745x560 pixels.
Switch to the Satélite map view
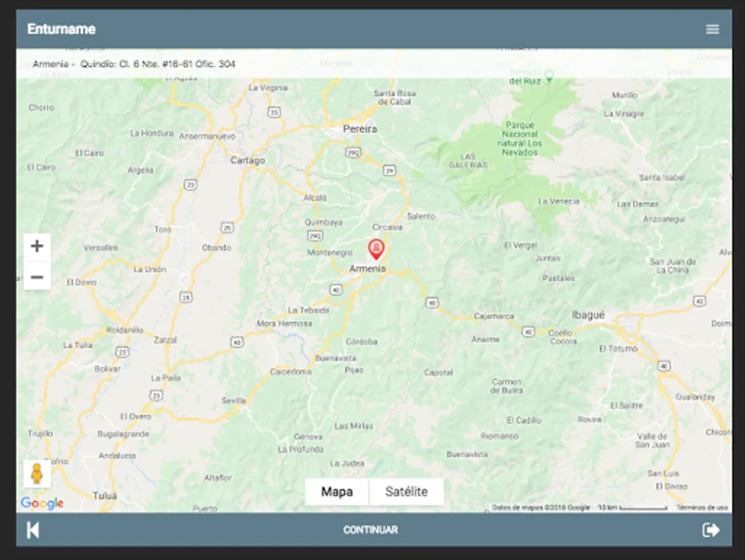(x=406, y=492)
